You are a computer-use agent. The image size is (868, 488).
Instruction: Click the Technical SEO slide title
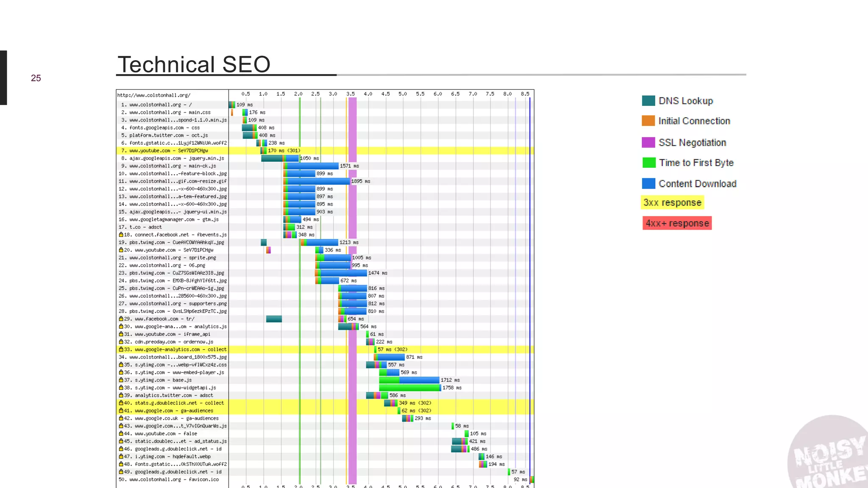click(194, 64)
